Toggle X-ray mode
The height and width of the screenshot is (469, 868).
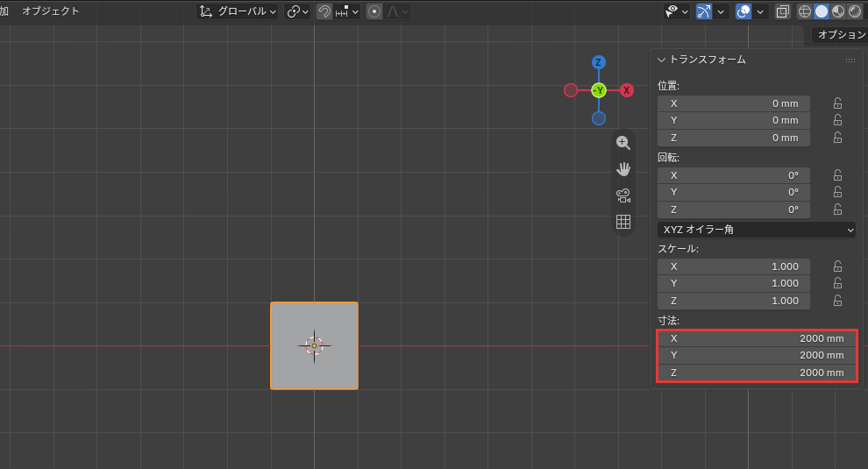click(783, 11)
